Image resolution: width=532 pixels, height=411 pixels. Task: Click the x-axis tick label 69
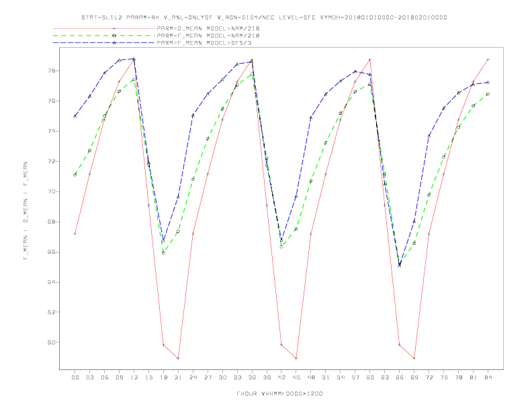coord(414,377)
